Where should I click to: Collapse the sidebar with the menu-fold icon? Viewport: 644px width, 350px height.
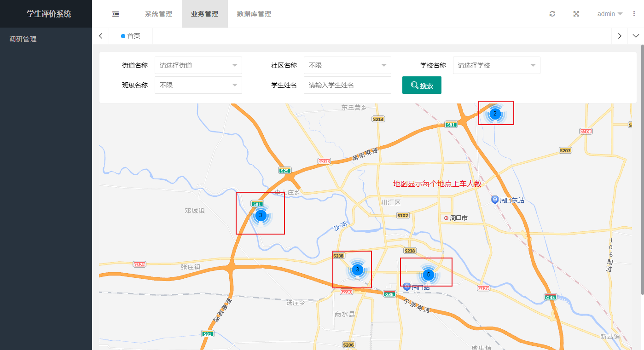click(x=116, y=14)
